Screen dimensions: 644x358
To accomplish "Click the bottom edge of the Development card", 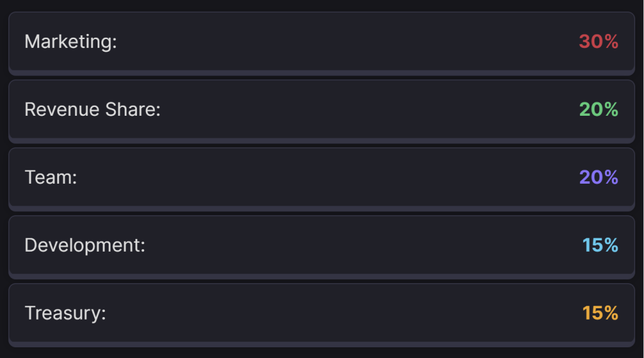I will pyautogui.click(x=322, y=276).
